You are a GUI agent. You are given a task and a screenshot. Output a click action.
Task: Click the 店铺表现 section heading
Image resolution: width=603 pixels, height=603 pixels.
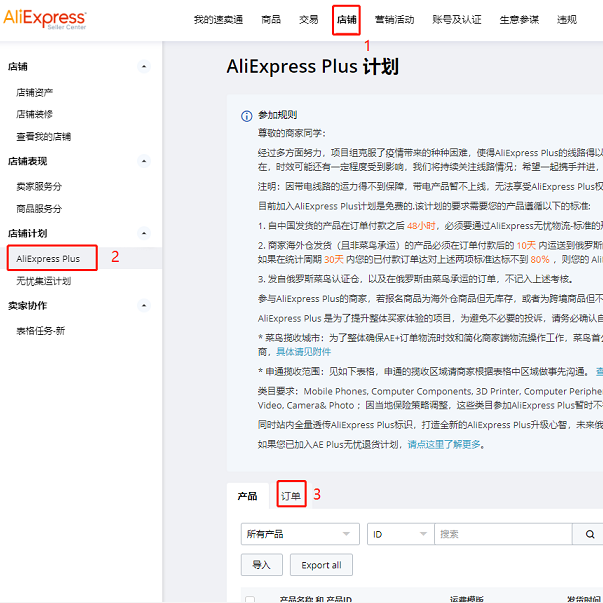click(x=27, y=161)
